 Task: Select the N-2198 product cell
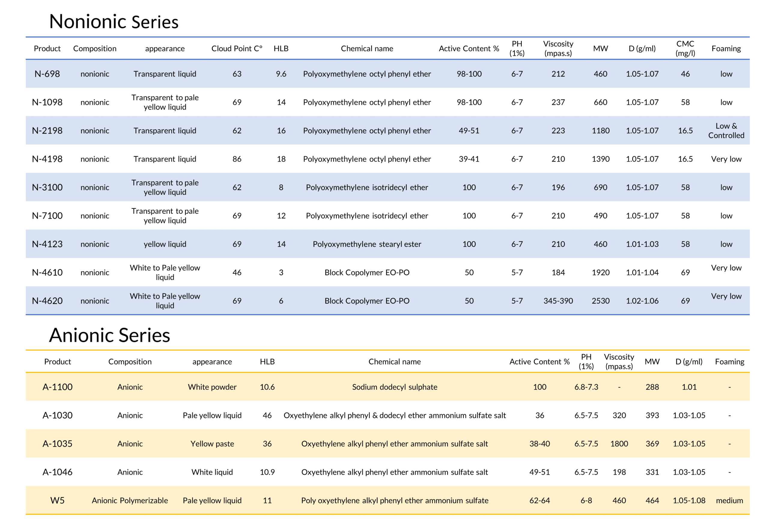coord(47,131)
